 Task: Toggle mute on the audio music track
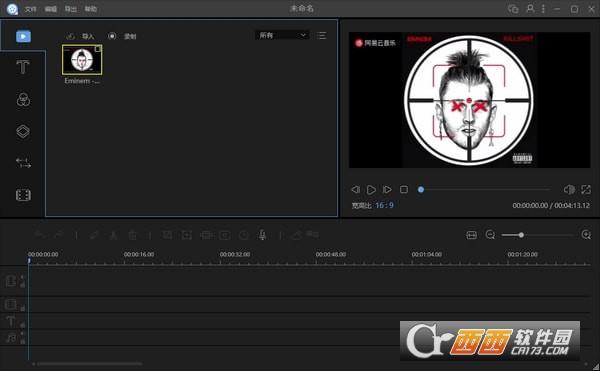point(22,334)
